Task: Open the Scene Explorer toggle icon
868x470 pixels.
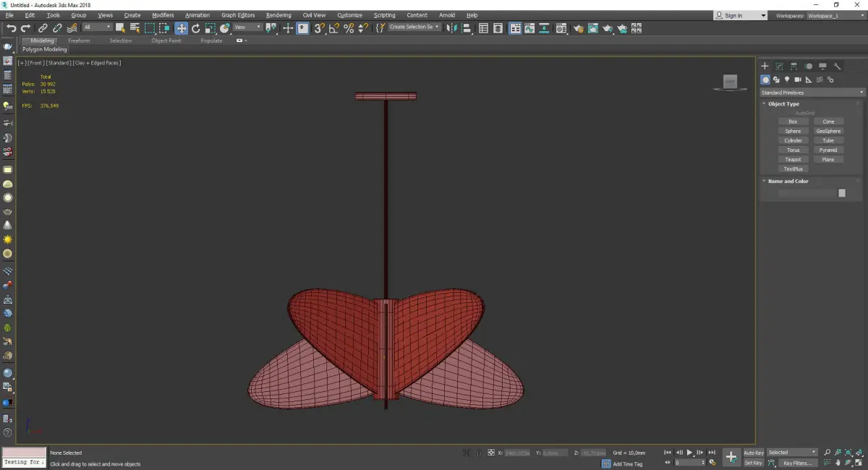Action: click(x=483, y=28)
